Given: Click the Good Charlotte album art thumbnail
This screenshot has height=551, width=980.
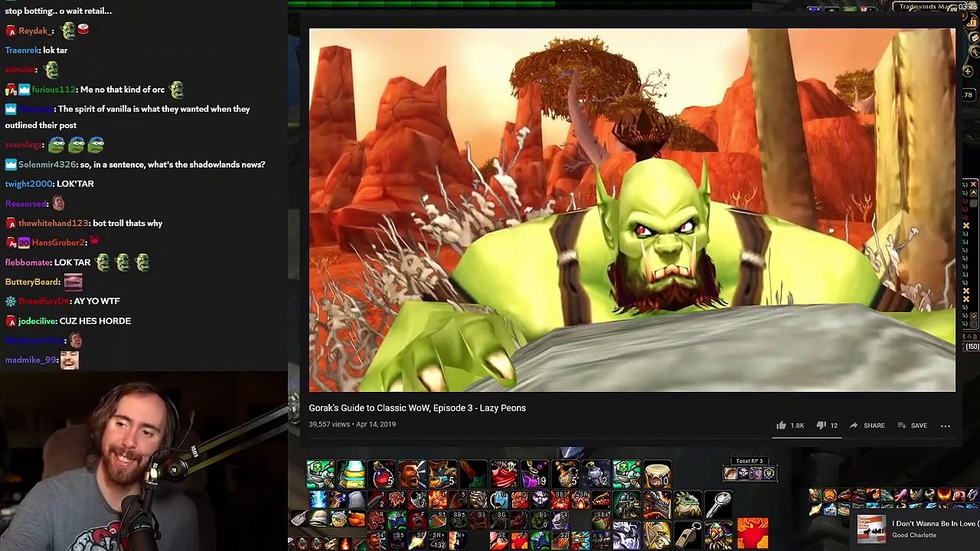Looking at the screenshot, I should tap(871, 529).
